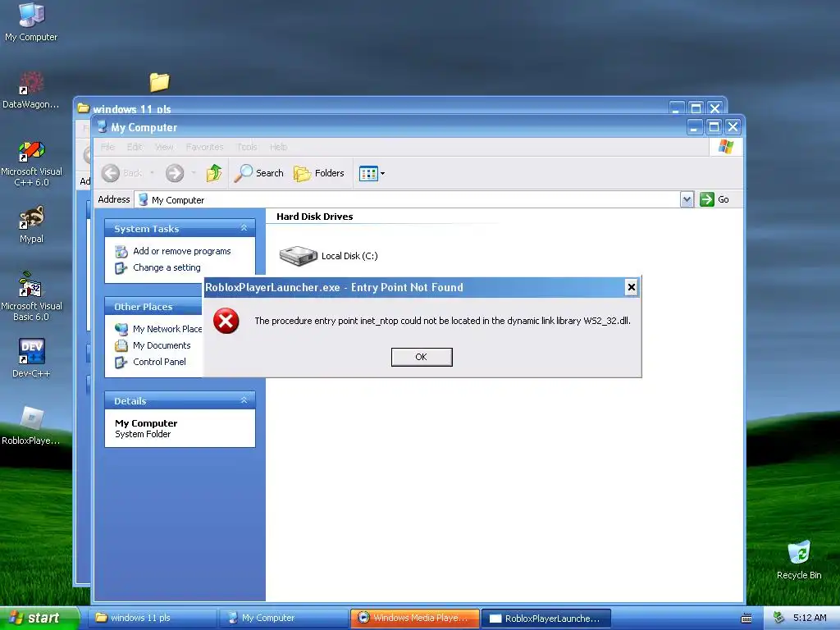Select the Local Disk (C:) drive

pyautogui.click(x=328, y=256)
